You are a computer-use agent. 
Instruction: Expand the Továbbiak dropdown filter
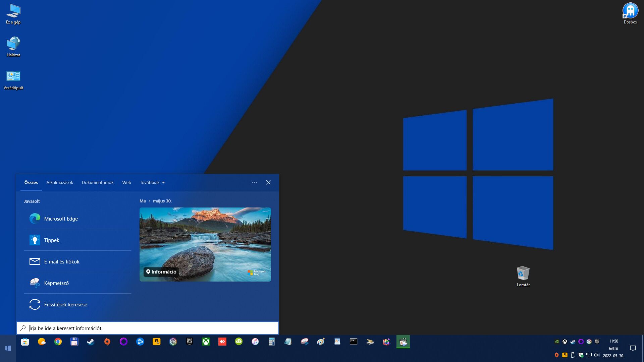[153, 182]
